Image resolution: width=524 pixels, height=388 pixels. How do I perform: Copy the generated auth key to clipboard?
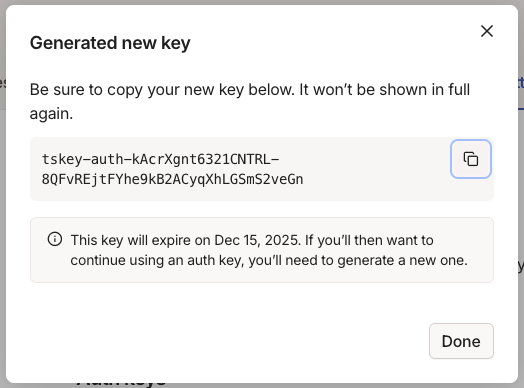click(471, 159)
